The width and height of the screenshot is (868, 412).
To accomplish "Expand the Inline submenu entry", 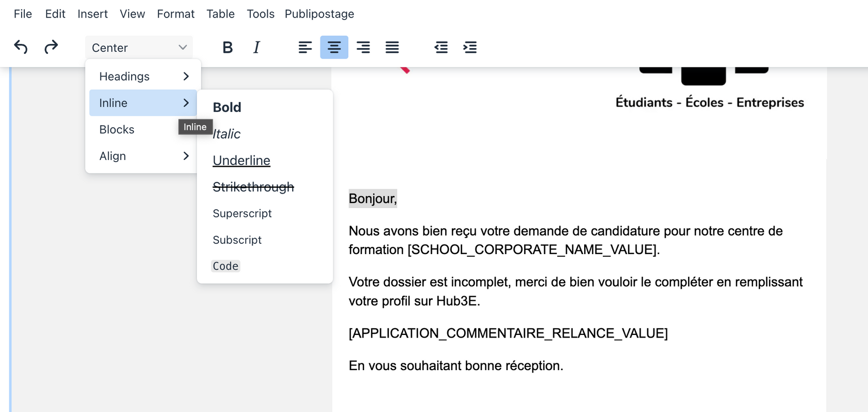I will coord(143,103).
